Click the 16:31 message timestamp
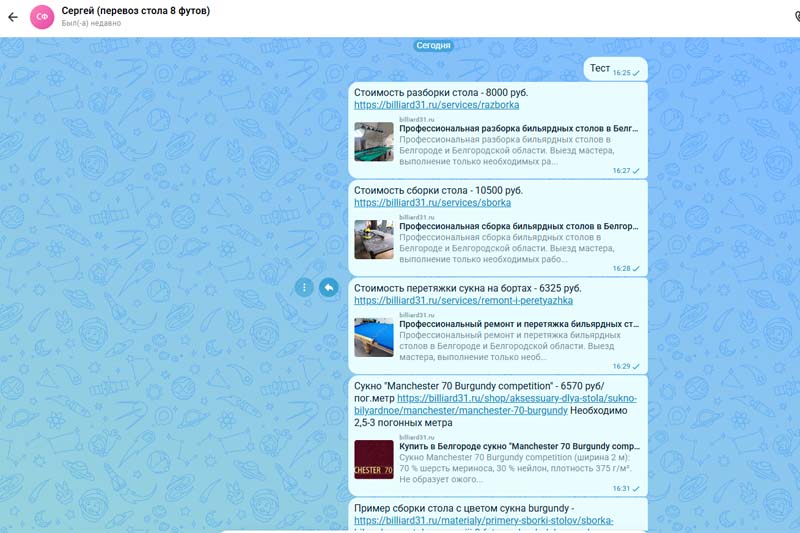The height and width of the screenshot is (533, 800). coord(621,489)
